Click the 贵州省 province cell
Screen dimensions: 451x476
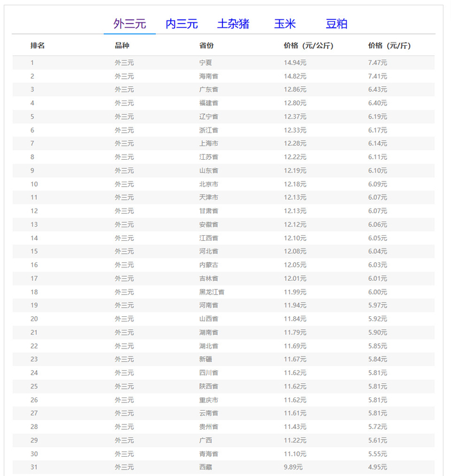209,427
